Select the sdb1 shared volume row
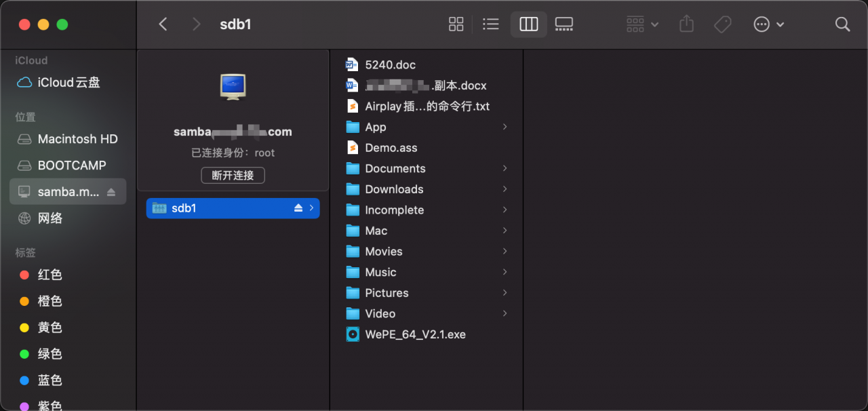 click(x=233, y=208)
